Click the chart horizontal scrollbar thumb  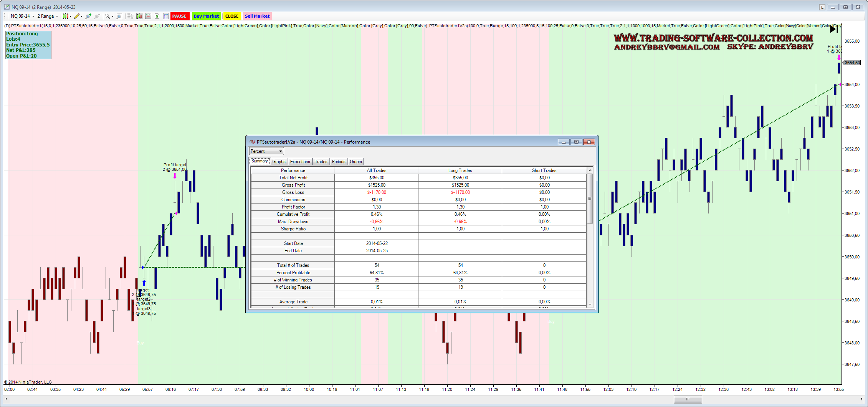coord(688,399)
